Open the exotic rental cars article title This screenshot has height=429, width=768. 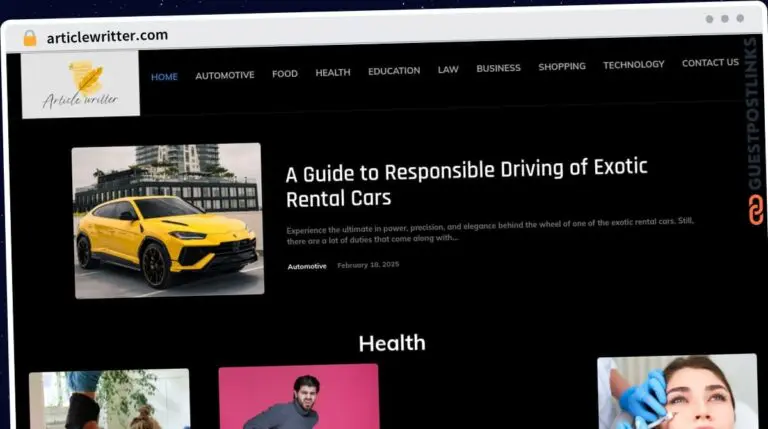point(467,184)
